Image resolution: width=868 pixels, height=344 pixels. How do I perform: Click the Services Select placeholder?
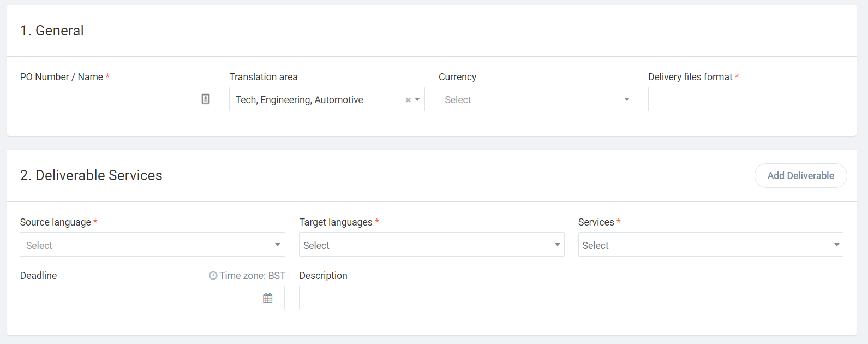click(595, 246)
